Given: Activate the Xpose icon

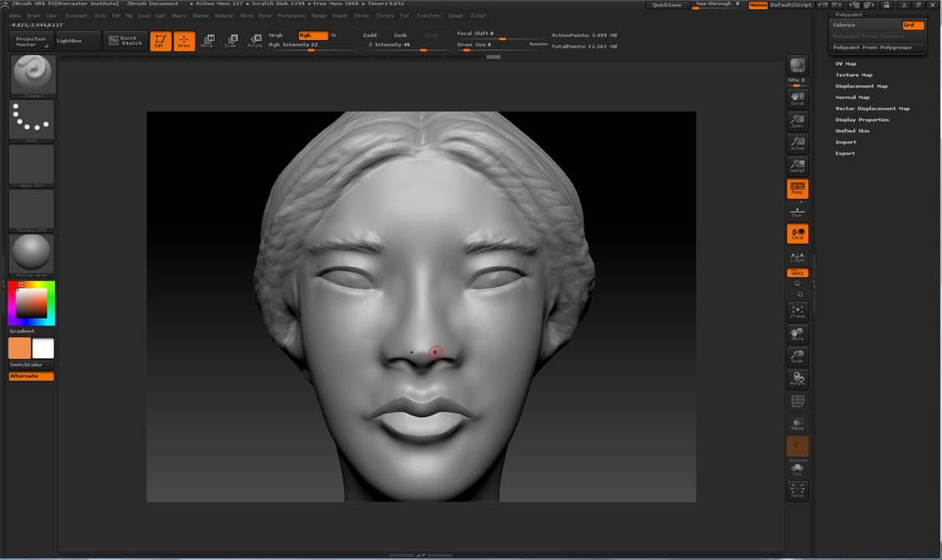Looking at the screenshot, I should point(798,490).
